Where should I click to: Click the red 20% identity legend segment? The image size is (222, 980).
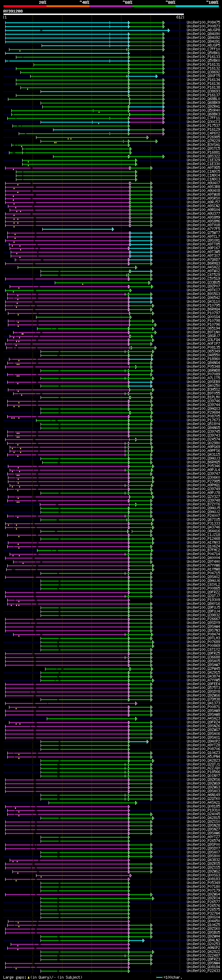click(x=25, y=6)
